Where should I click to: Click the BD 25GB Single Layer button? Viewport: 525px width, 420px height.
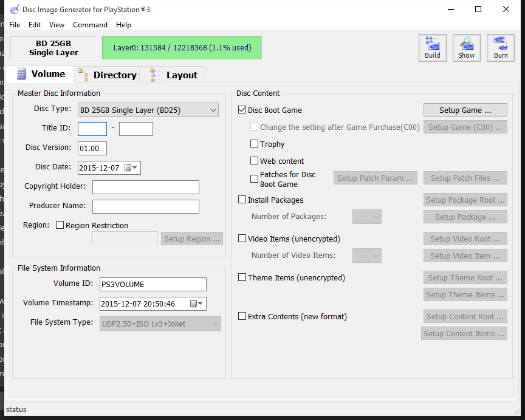click(x=53, y=48)
